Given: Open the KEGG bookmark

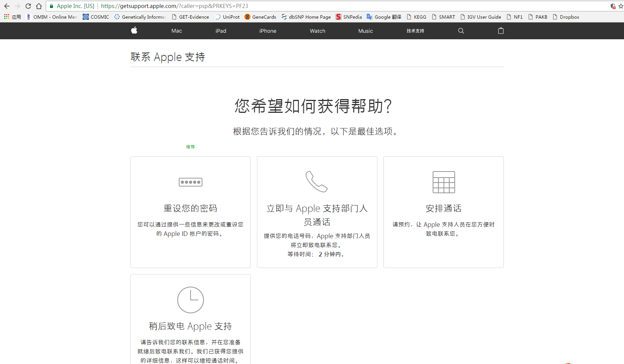Looking at the screenshot, I should point(417,17).
